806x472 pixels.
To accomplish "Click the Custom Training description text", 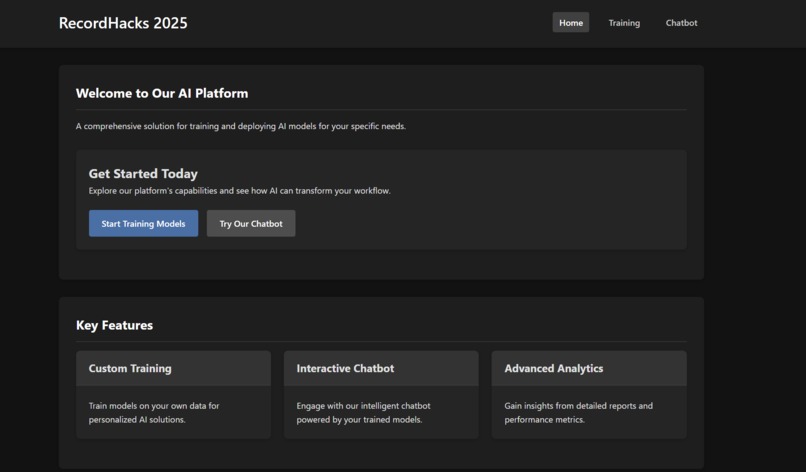I will click(x=154, y=413).
